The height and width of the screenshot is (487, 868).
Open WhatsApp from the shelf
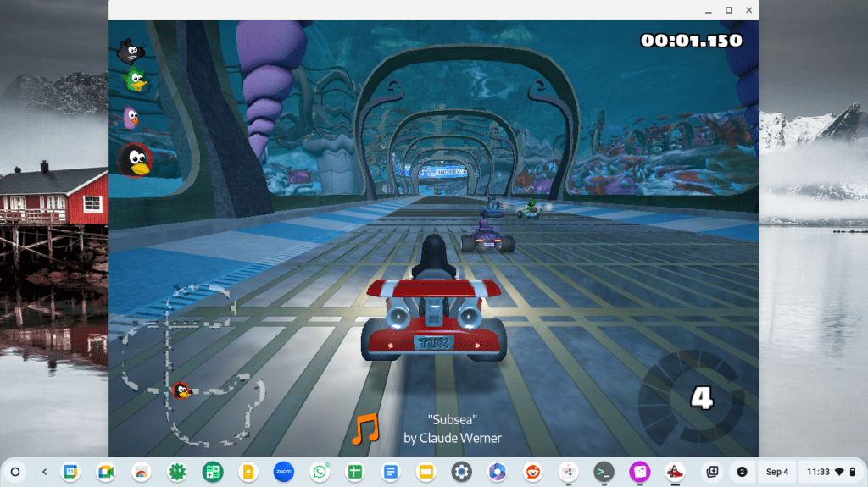tap(319, 472)
